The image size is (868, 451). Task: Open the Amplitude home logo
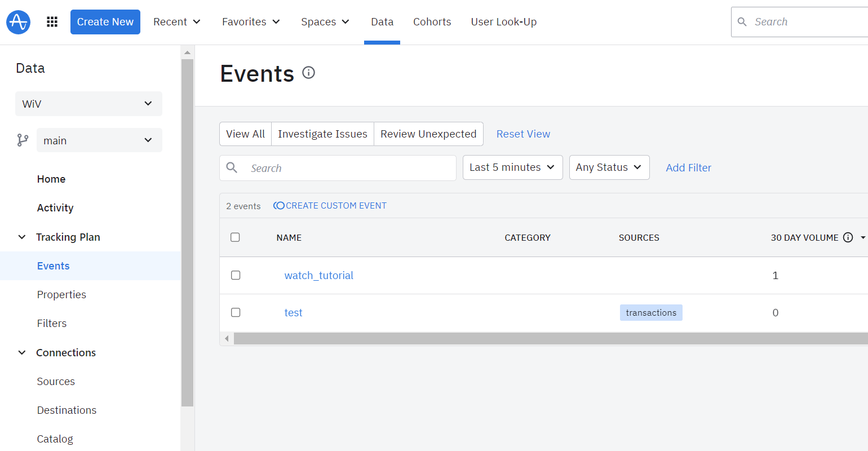point(18,22)
